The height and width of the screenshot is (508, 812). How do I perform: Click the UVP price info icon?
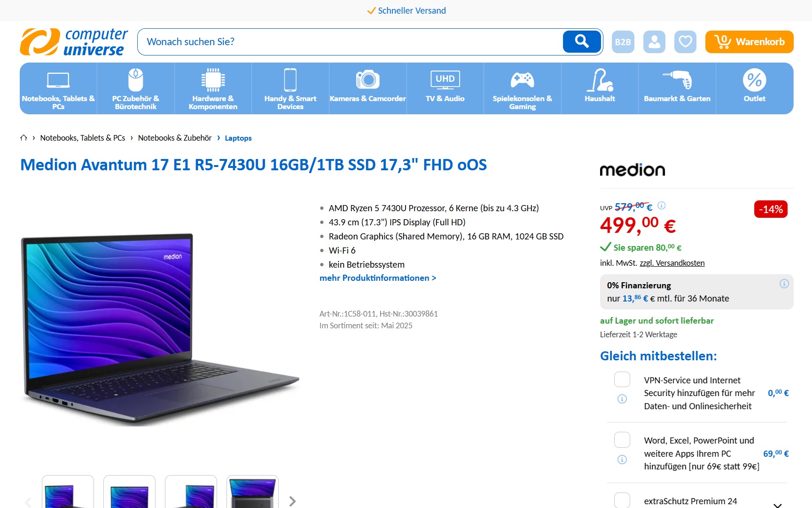(662, 206)
